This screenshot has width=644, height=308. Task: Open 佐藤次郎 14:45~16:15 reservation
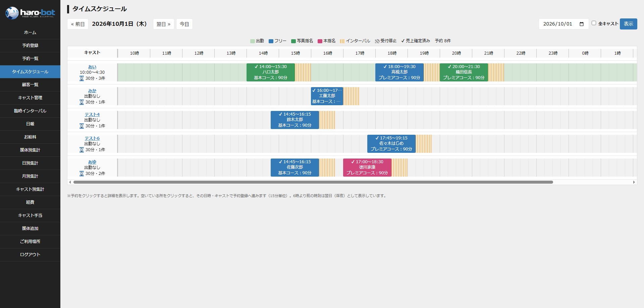pyautogui.click(x=295, y=168)
